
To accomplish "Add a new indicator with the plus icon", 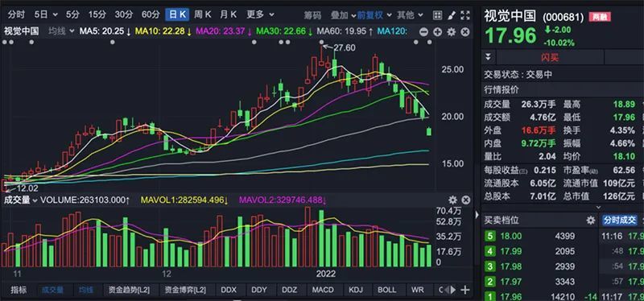I will tap(465, 290).
